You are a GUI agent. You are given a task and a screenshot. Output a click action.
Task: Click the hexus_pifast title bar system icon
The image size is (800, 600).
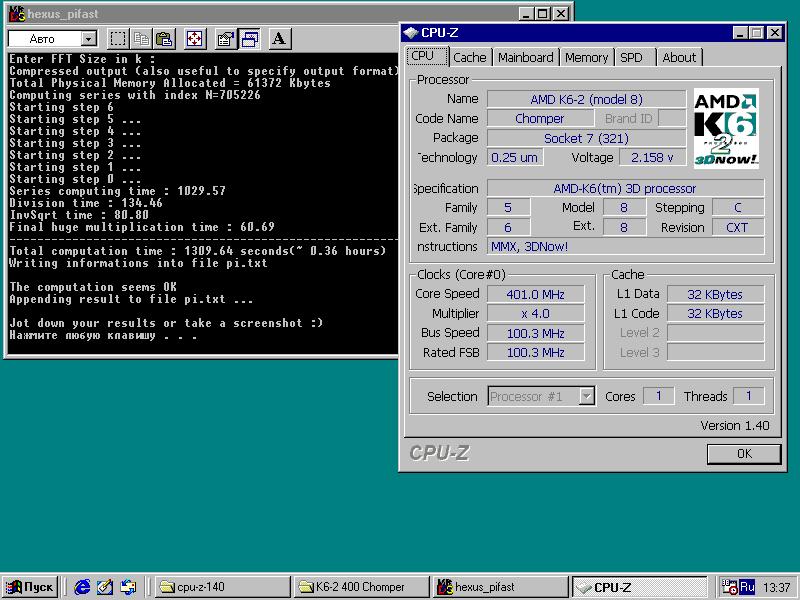tap(17, 14)
